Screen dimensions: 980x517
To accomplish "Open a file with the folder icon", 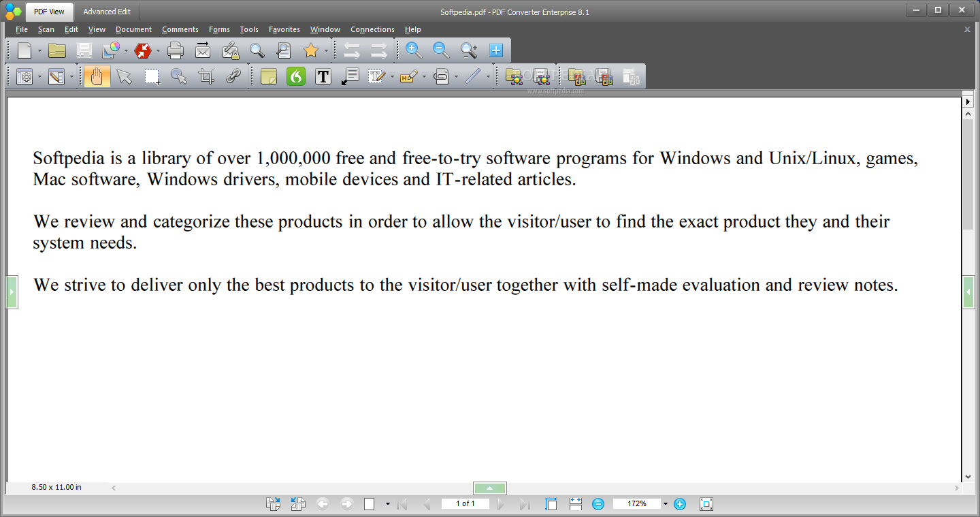I will pyautogui.click(x=57, y=50).
